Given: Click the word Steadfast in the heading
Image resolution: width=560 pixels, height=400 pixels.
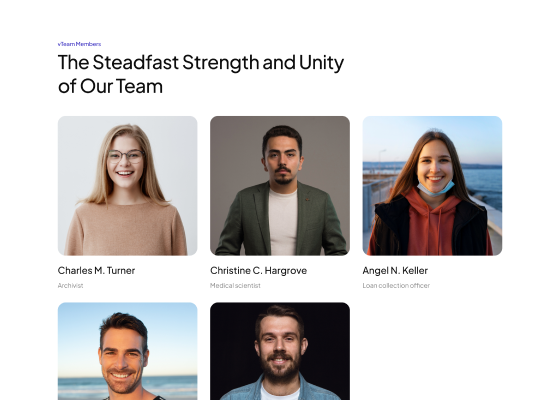Looking at the screenshot, I should tap(136, 62).
